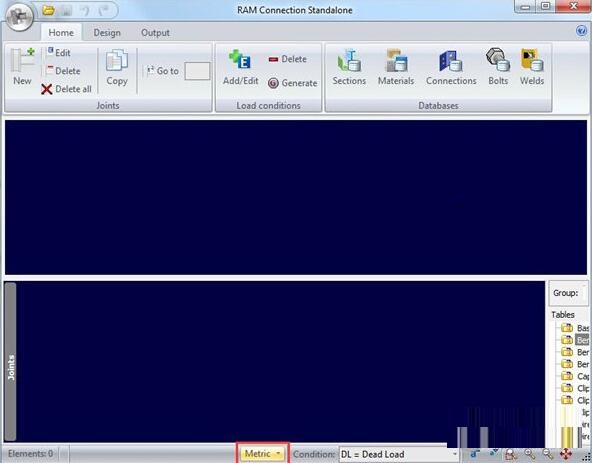Click the Joints vertical side tab
Viewport: 592px width, 463px height.
pos(10,362)
